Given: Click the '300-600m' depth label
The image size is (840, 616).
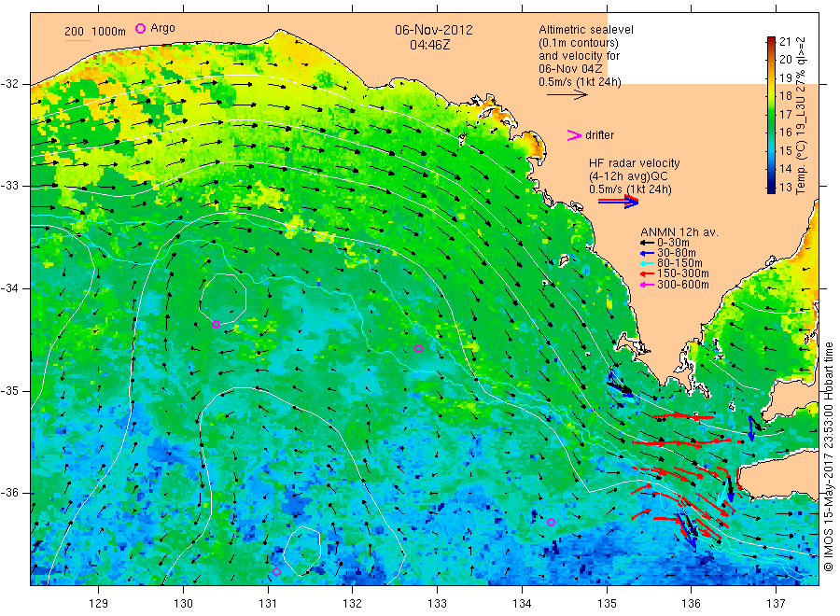Looking at the screenshot, I should (x=682, y=285).
